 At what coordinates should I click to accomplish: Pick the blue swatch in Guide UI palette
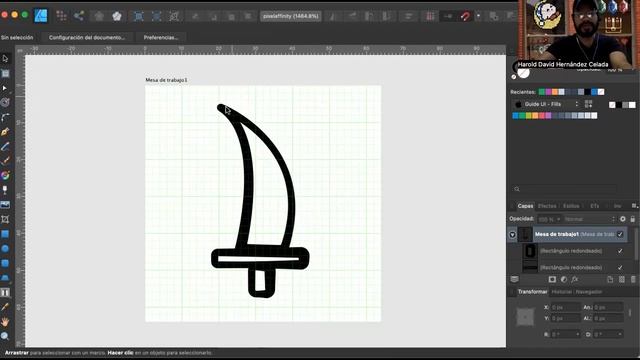[516, 116]
